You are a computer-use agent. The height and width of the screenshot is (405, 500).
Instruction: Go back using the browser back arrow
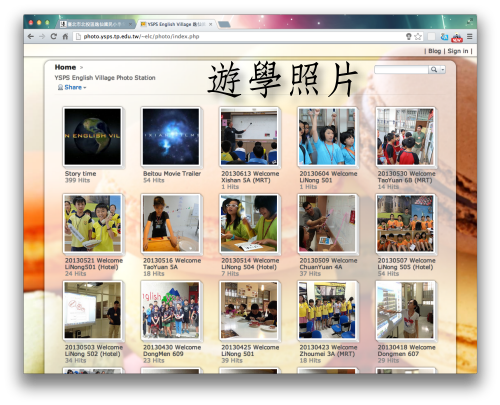click(31, 37)
